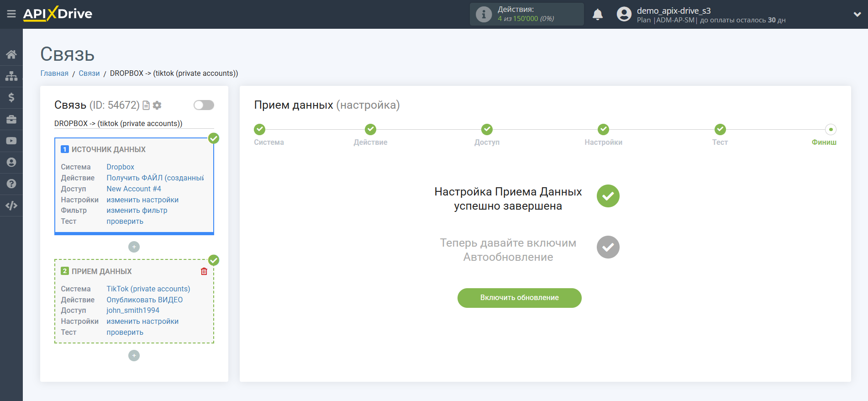
Task: Add a block below data receiver
Action: (134, 355)
